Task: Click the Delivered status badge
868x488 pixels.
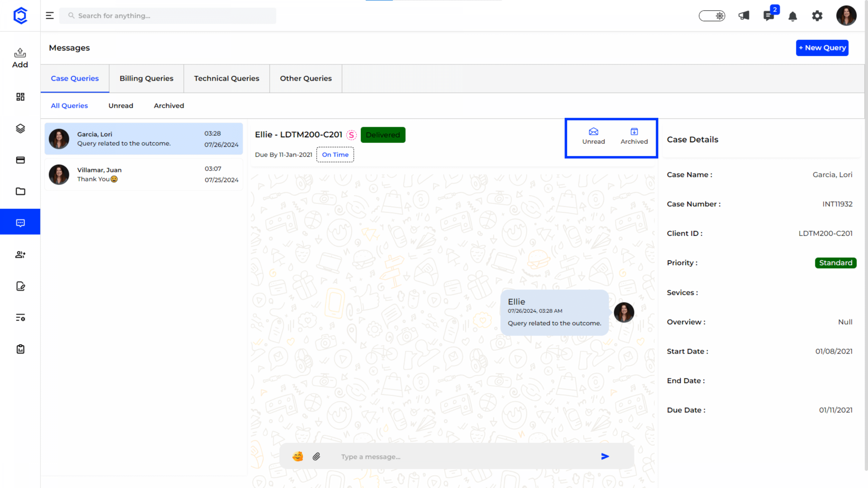Action: tap(383, 135)
